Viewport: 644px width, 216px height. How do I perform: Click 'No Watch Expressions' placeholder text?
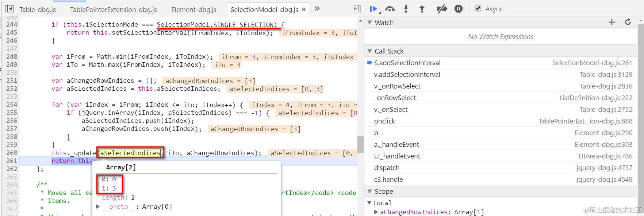(x=501, y=36)
